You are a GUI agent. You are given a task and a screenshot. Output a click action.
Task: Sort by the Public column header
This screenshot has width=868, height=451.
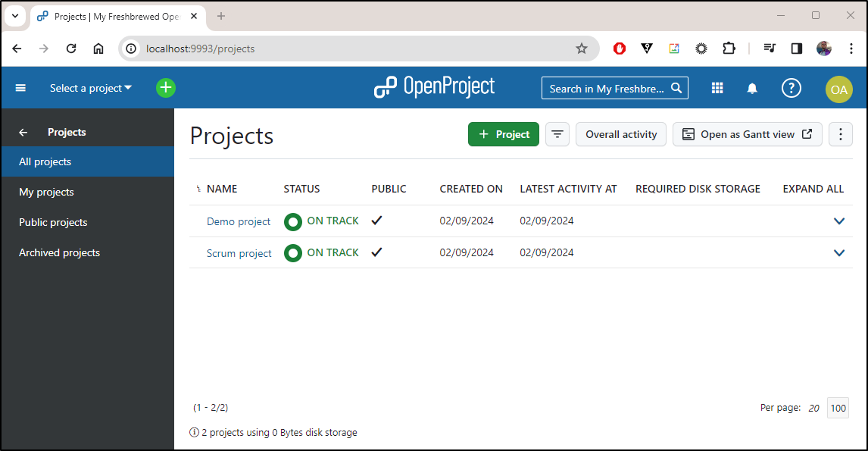389,189
